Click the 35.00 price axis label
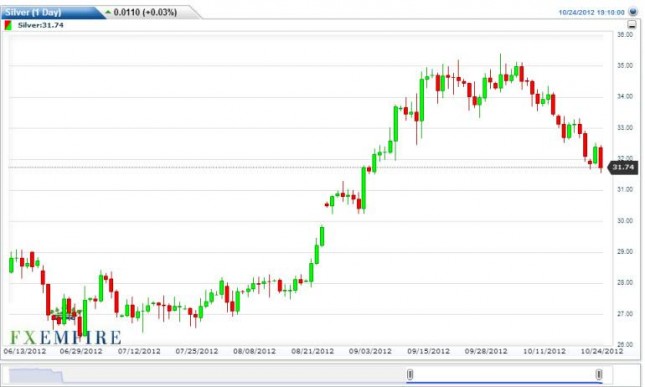645x387 pixels. [625, 66]
